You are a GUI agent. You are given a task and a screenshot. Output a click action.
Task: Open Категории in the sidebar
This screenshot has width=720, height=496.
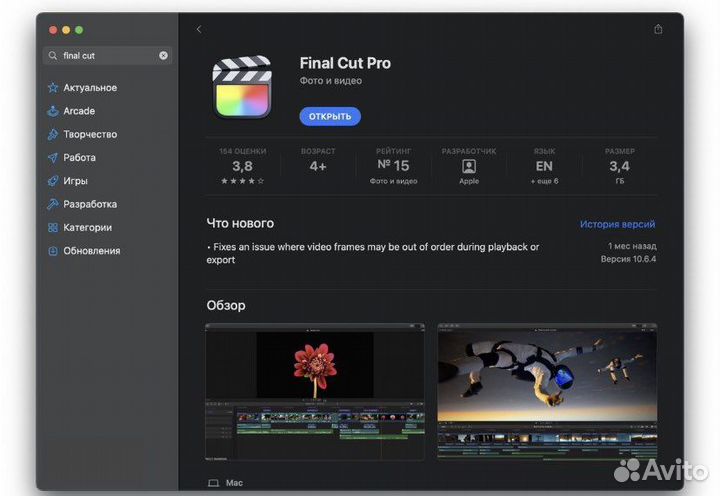coord(87,228)
